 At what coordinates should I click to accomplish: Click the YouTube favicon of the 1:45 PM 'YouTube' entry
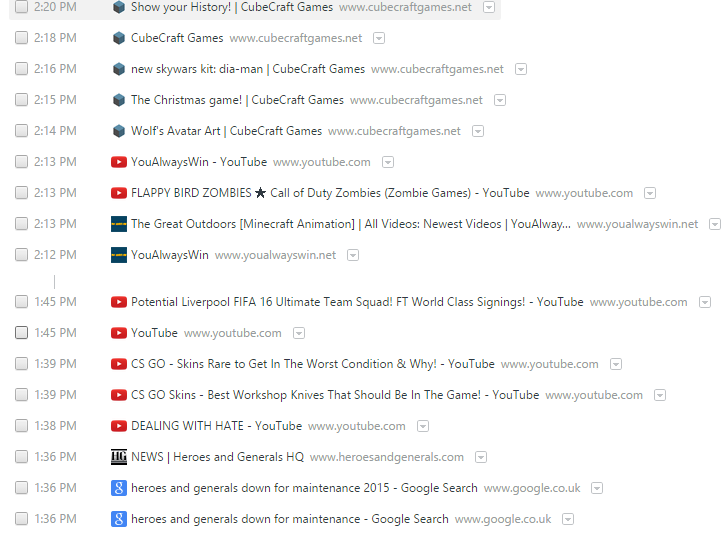pos(119,333)
